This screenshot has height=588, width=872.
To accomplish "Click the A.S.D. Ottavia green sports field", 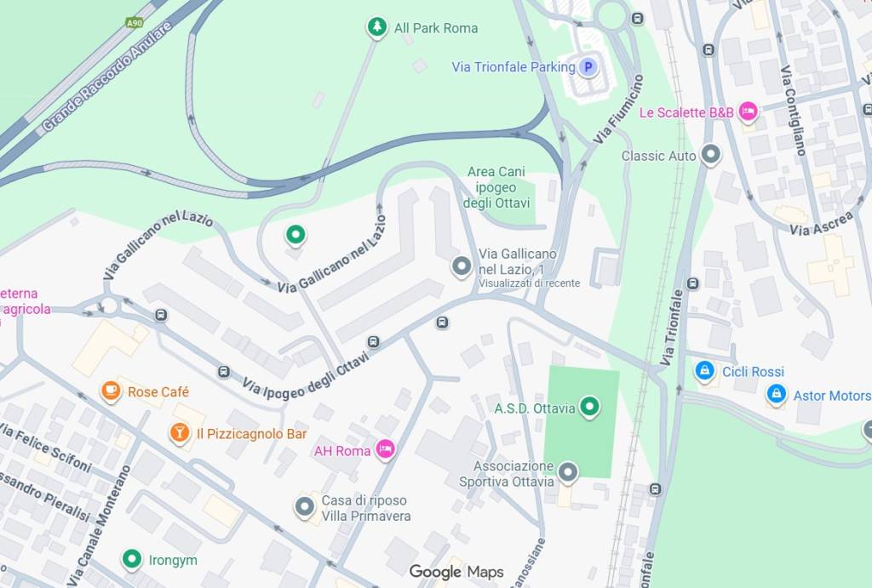I will coord(581,422).
